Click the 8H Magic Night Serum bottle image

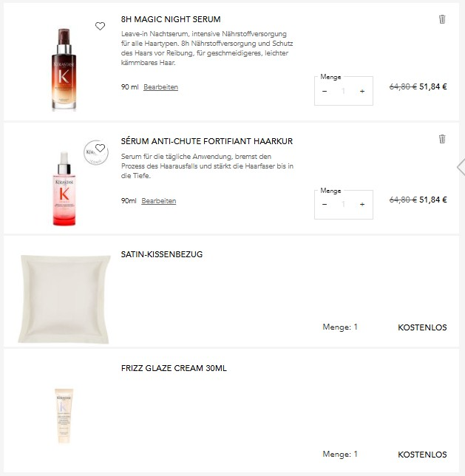(64, 69)
